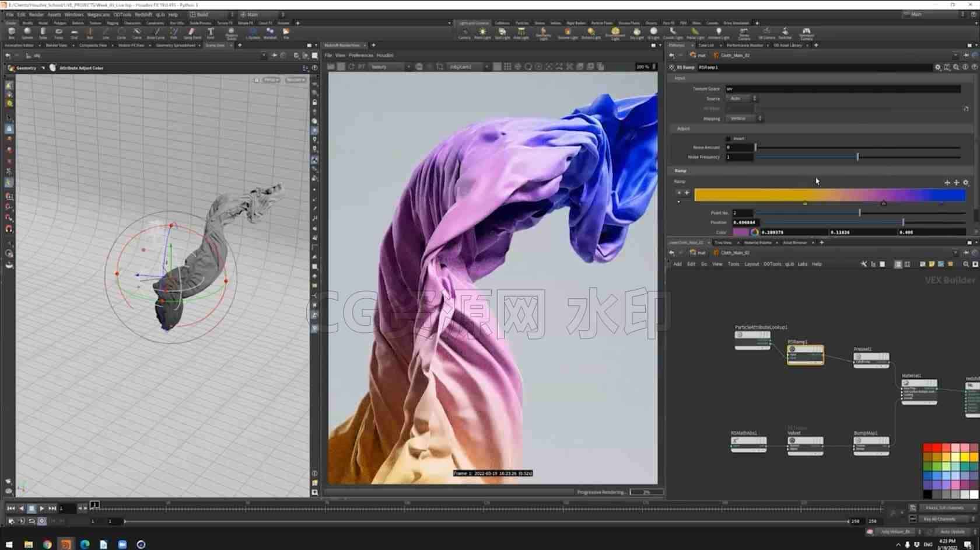
Task: Open the Mapping Vertical dropdown
Action: pyautogui.click(x=745, y=119)
